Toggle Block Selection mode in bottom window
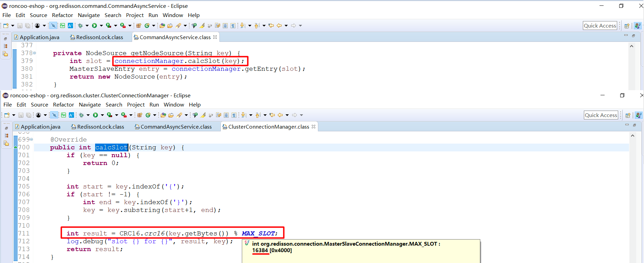This screenshot has height=263, width=644. [x=226, y=115]
